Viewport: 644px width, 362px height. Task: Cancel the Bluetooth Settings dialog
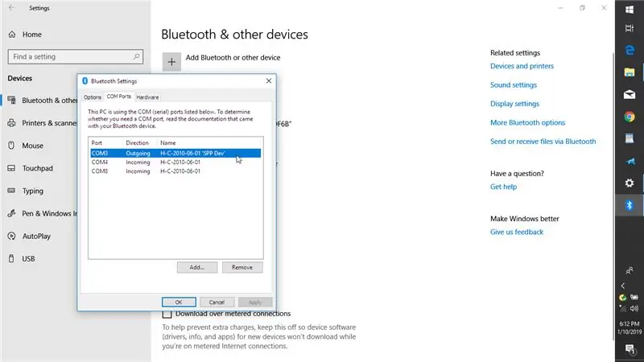[217, 302]
